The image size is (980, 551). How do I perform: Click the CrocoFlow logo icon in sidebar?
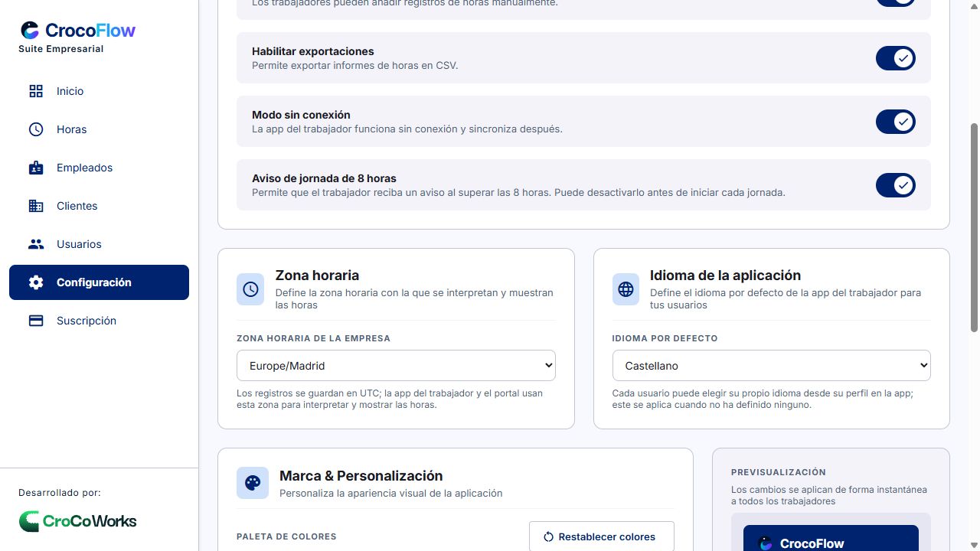click(x=30, y=31)
